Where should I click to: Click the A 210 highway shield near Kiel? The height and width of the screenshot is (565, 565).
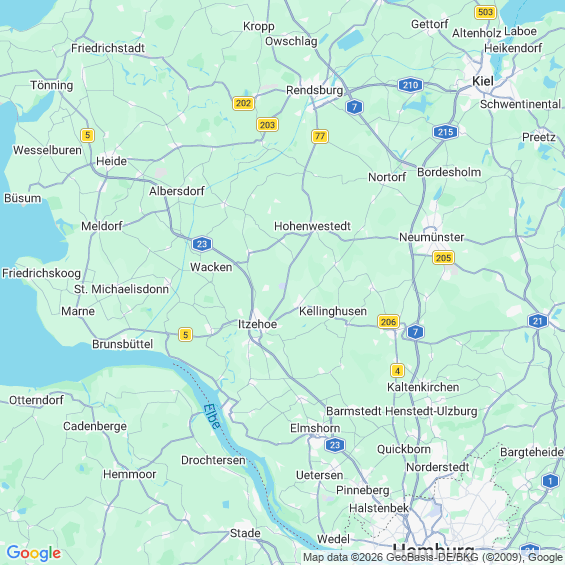tap(410, 85)
